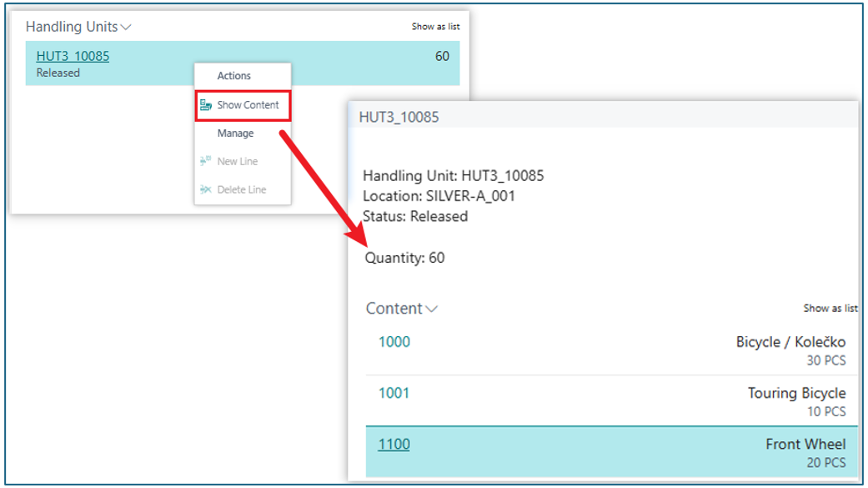Click Show as list in Content section

[830, 309]
